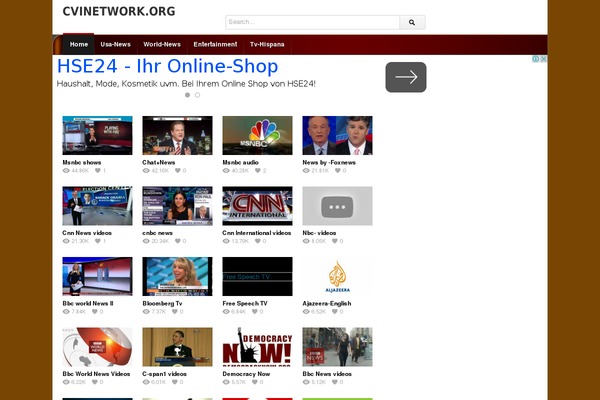Screen dimensions: 600x400
Task: Like the Msnbc shows video
Action: [98, 171]
